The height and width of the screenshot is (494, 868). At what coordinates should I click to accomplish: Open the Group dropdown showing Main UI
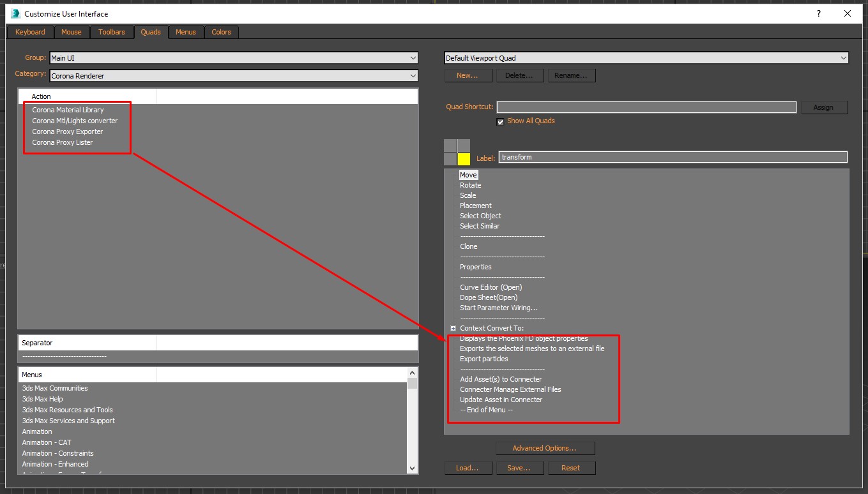234,58
